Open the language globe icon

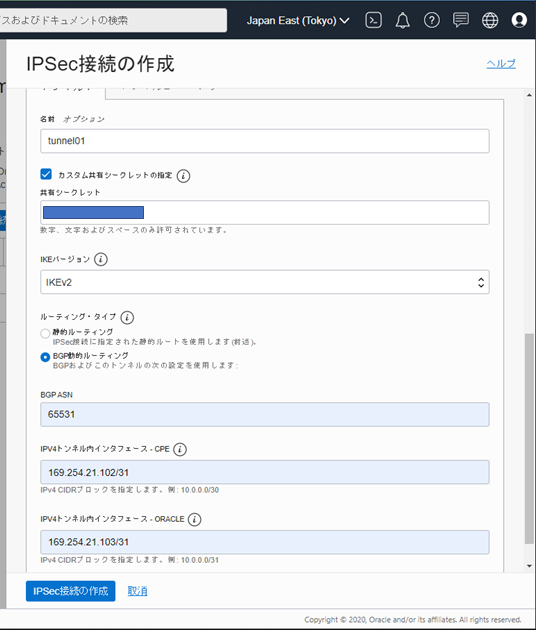[x=490, y=20]
